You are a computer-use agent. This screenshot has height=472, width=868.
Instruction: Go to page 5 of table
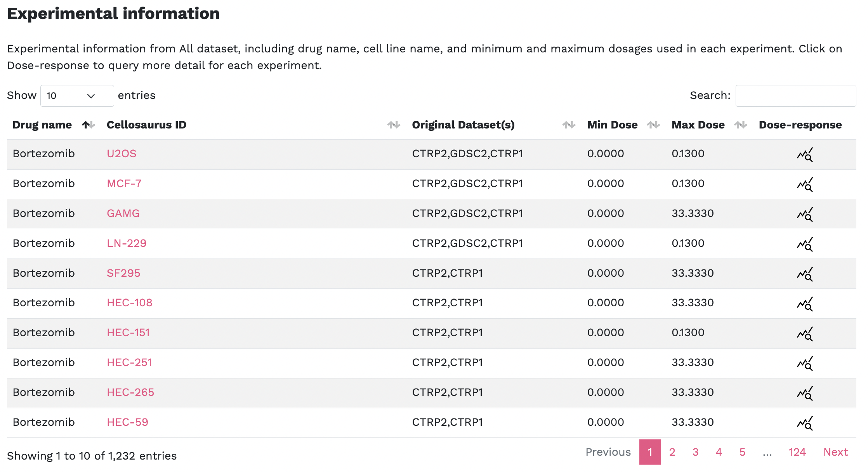click(x=742, y=452)
